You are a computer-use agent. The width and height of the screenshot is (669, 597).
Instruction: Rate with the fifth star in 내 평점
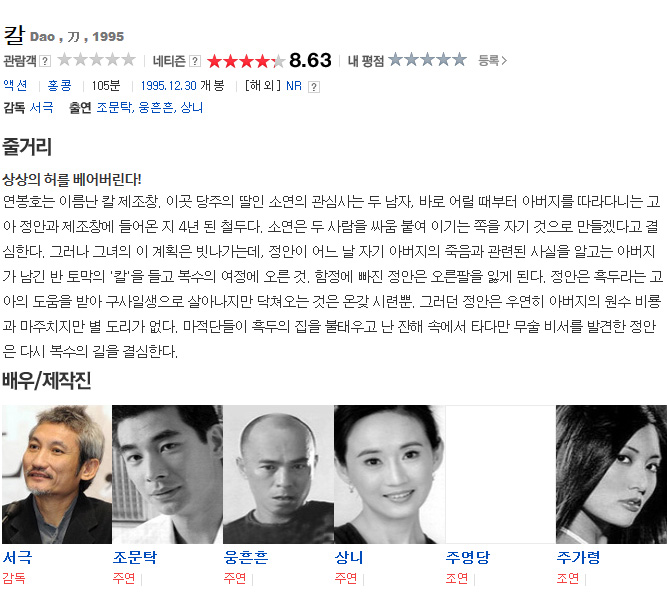[x=460, y=60]
